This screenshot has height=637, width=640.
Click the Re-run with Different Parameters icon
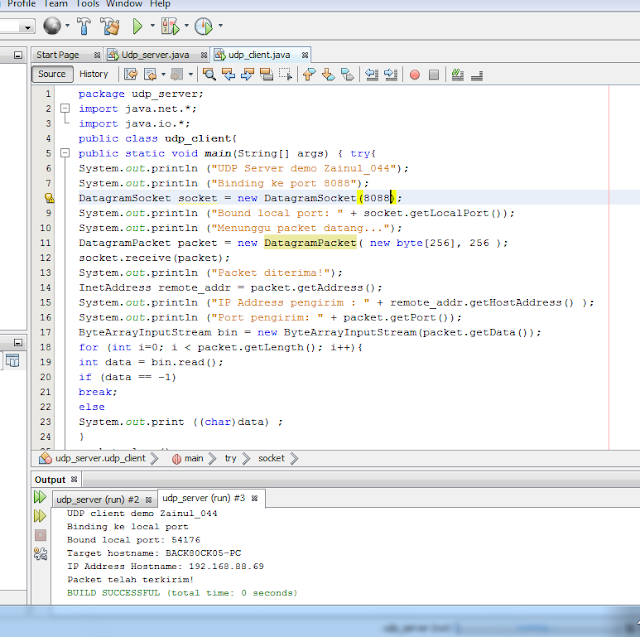pyautogui.click(x=40, y=516)
